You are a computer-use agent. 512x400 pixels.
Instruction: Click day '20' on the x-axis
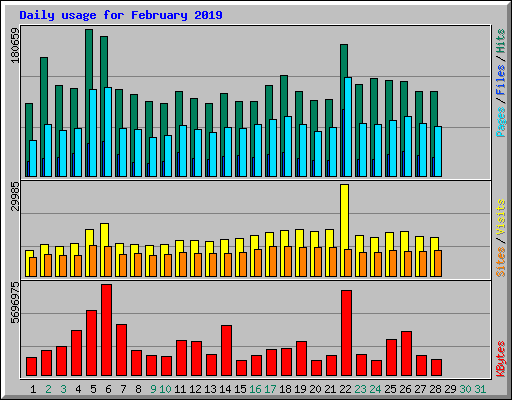(315, 389)
